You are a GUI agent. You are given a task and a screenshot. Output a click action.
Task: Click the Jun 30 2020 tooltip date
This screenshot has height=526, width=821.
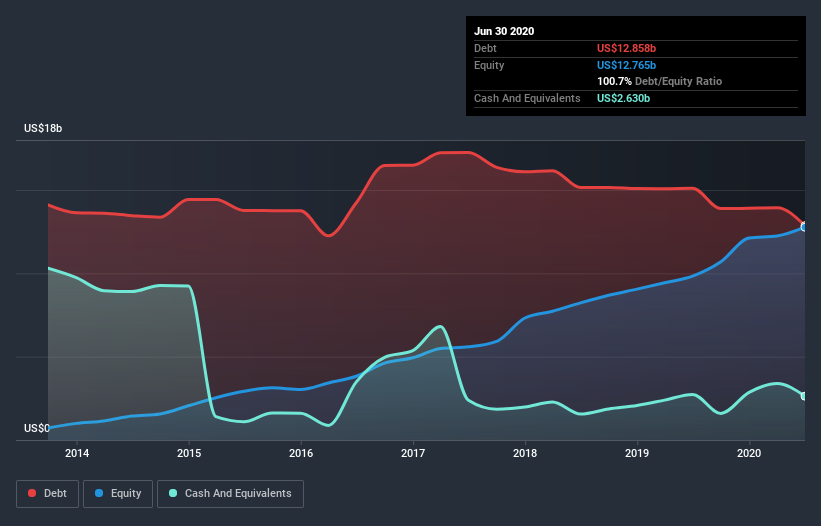[504, 31]
